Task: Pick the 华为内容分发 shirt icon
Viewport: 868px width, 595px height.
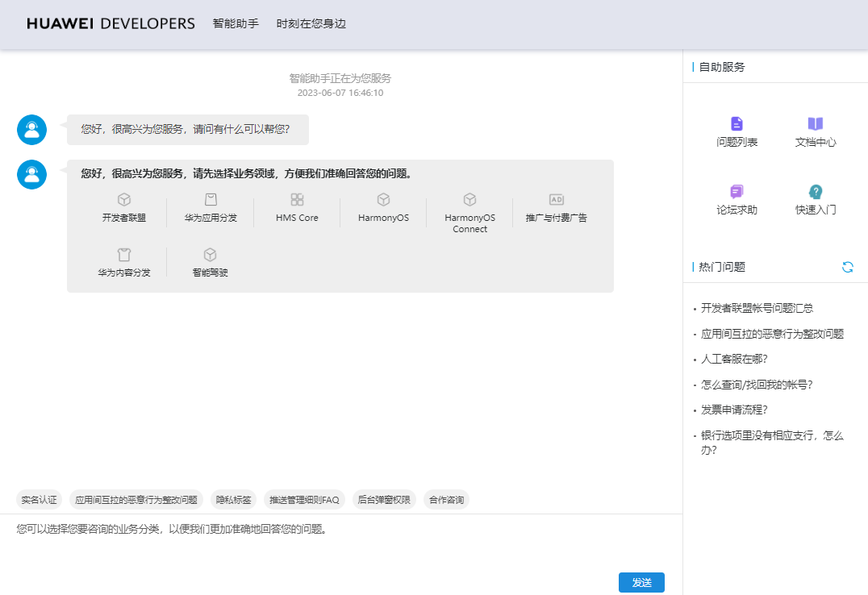Action: (x=124, y=255)
